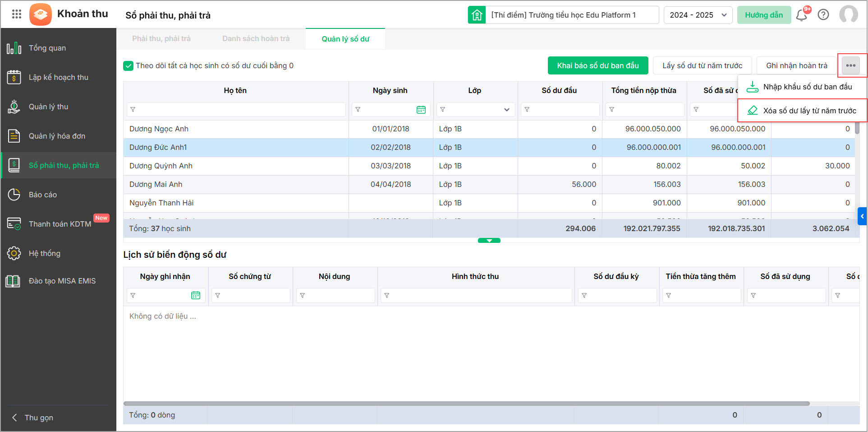Select row Nguyễn Thanh Hải
This screenshot has height=432, width=868.
tap(489, 203)
